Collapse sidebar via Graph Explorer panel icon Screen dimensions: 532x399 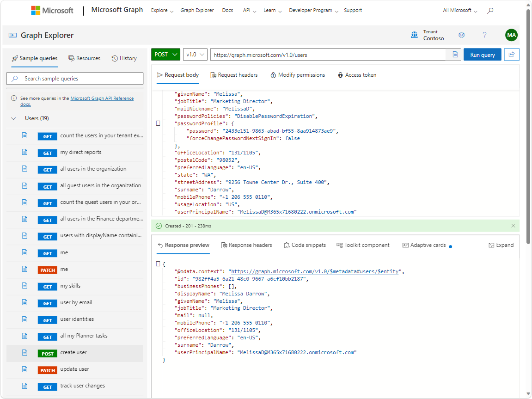point(12,35)
